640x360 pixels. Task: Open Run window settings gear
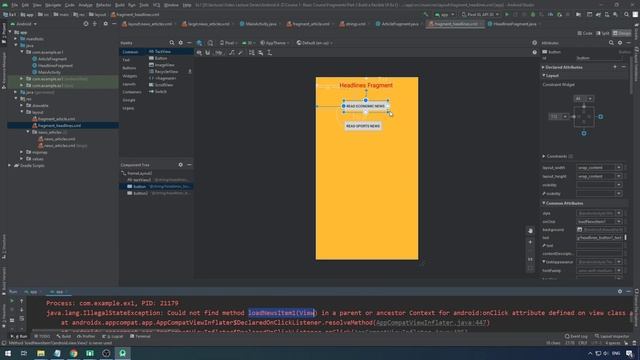tap(620, 291)
